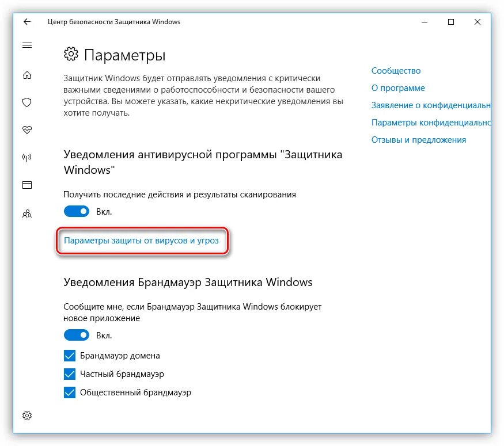Open Параметры конфиденциальности link
Image resolution: width=504 pixels, height=446 pixels.
431,123
